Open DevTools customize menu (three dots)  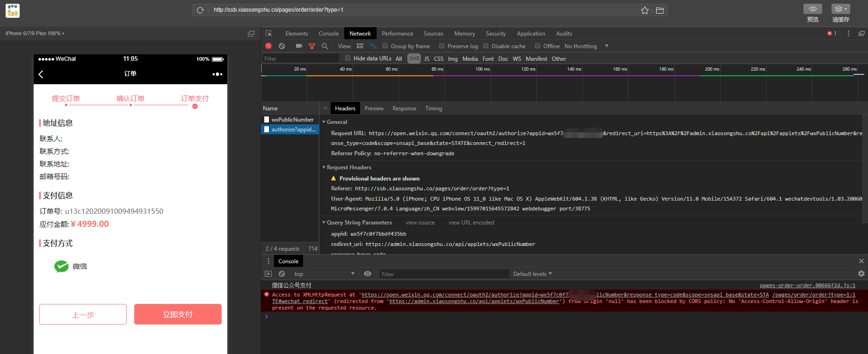click(x=848, y=34)
